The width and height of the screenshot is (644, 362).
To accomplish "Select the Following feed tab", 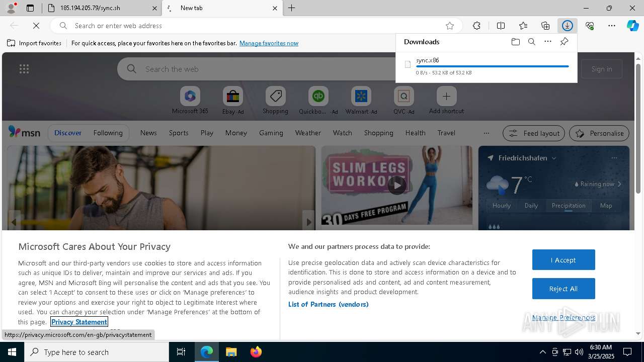I will coord(108,133).
